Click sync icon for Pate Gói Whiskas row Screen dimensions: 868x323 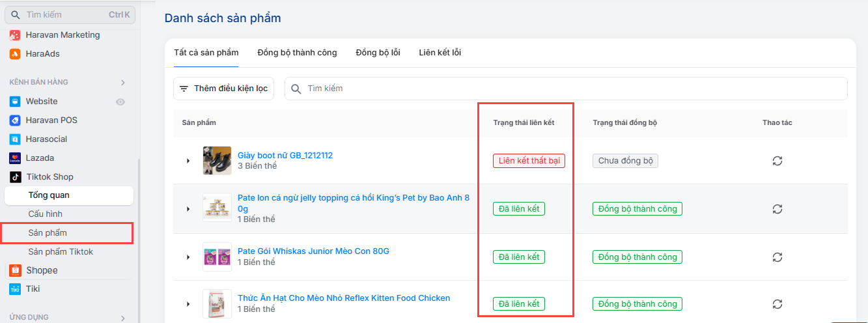pyautogui.click(x=777, y=257)
